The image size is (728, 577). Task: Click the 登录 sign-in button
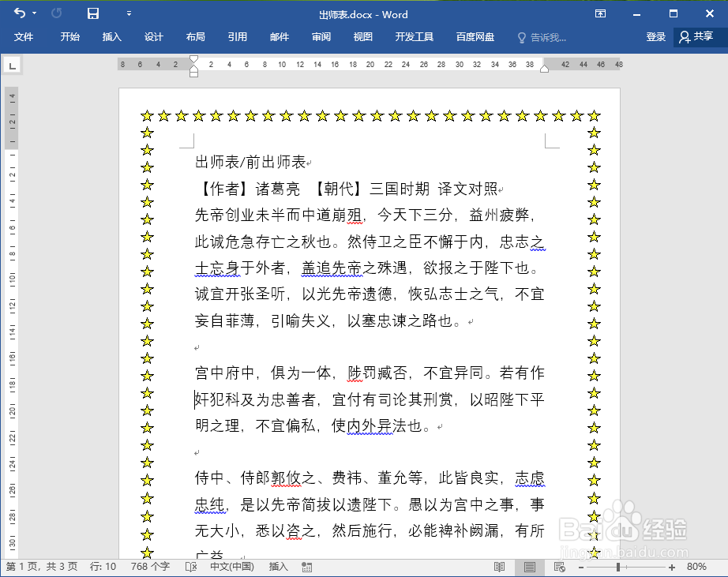coord(655,36)
